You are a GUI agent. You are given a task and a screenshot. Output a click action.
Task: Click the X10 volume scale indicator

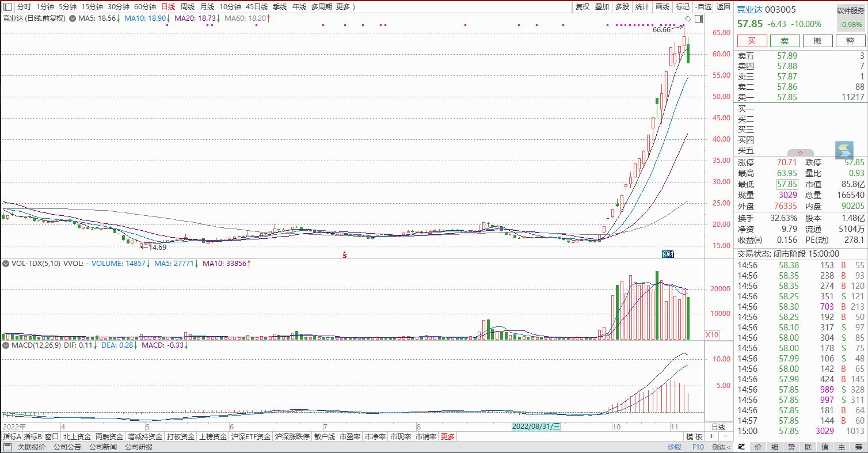[712, 335]
